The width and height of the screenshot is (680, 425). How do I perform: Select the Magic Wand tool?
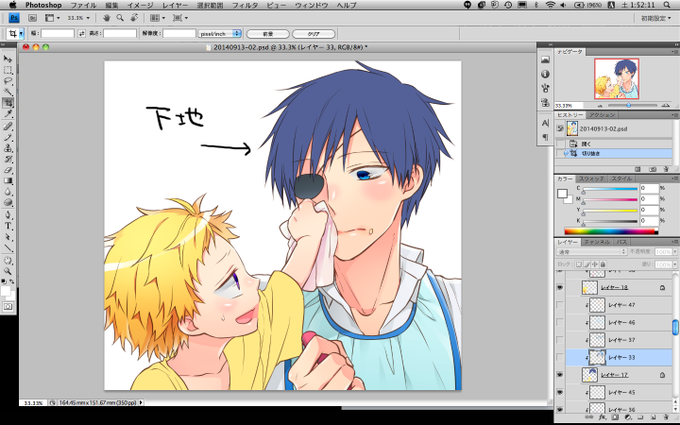point(8,92)
